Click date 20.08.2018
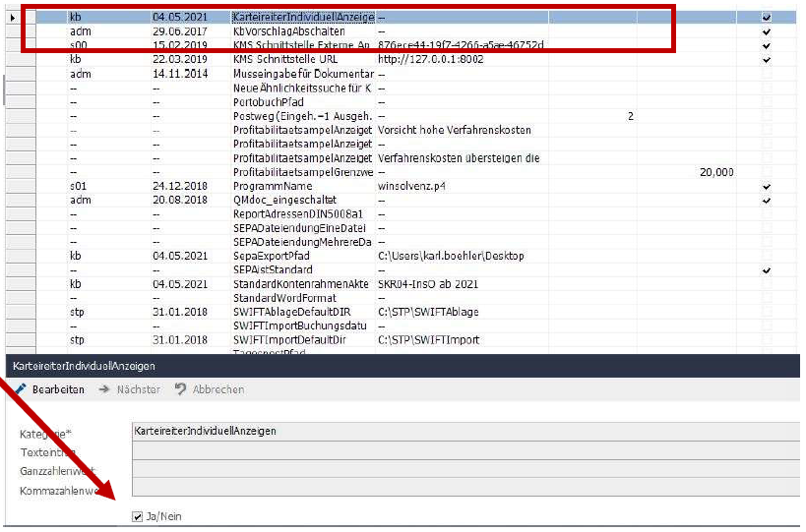 click(x=180, y=200)
